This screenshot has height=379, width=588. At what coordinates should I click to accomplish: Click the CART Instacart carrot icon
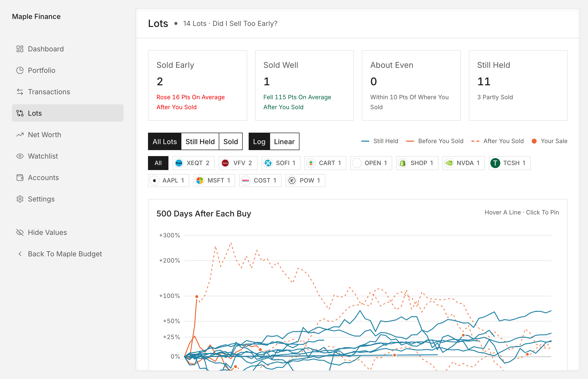(311, 163)
